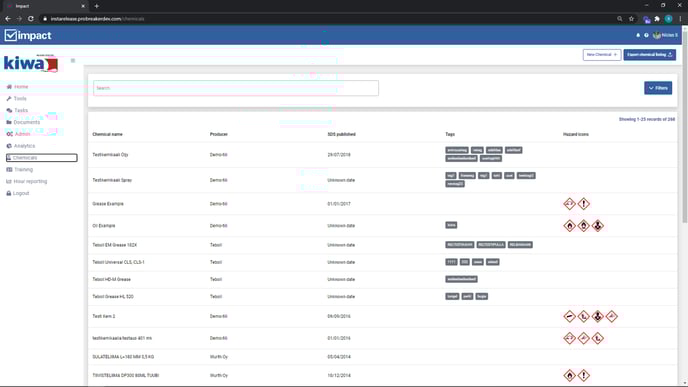
Task: Open Chrome three-dot menu
Action: point(680,19)
